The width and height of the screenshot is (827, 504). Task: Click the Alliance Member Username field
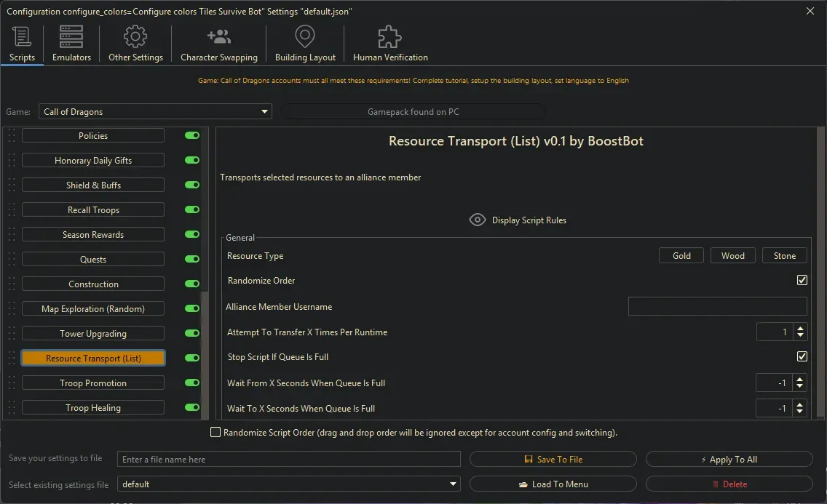pos(717,305)
